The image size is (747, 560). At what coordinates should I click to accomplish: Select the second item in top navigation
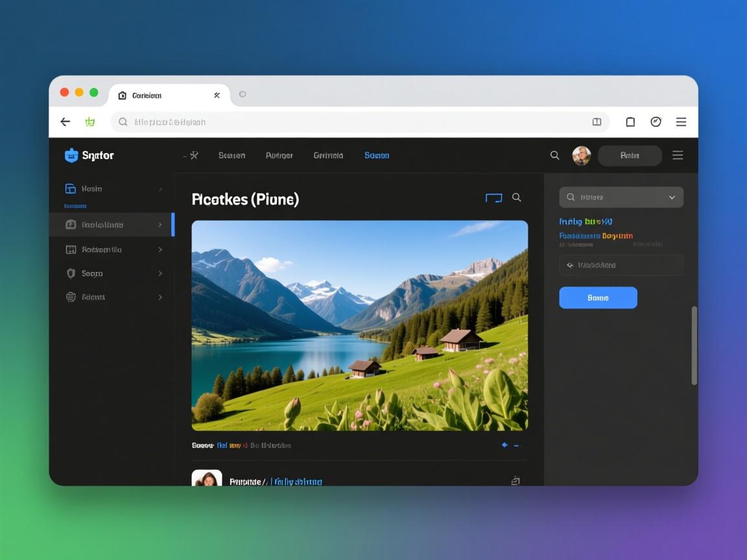pyautogui.click(x=279, y=156)
